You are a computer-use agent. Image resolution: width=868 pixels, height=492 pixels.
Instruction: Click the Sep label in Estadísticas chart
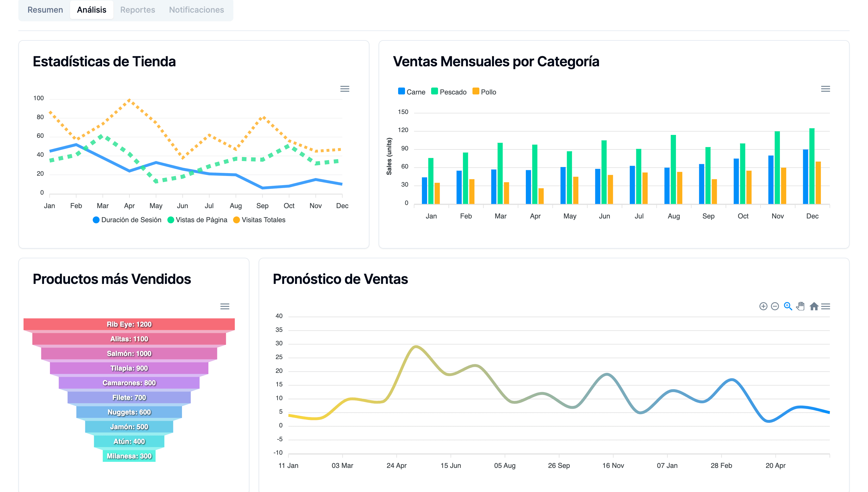pyautogui.click(x=262, y=206)
